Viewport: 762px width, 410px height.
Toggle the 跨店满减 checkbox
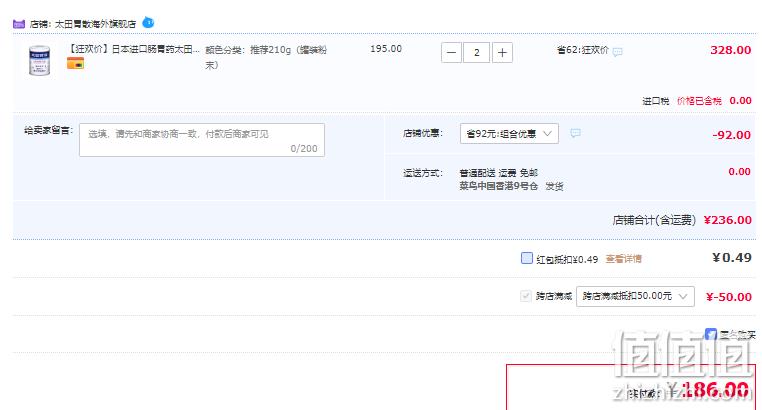(x=526, y=296)
